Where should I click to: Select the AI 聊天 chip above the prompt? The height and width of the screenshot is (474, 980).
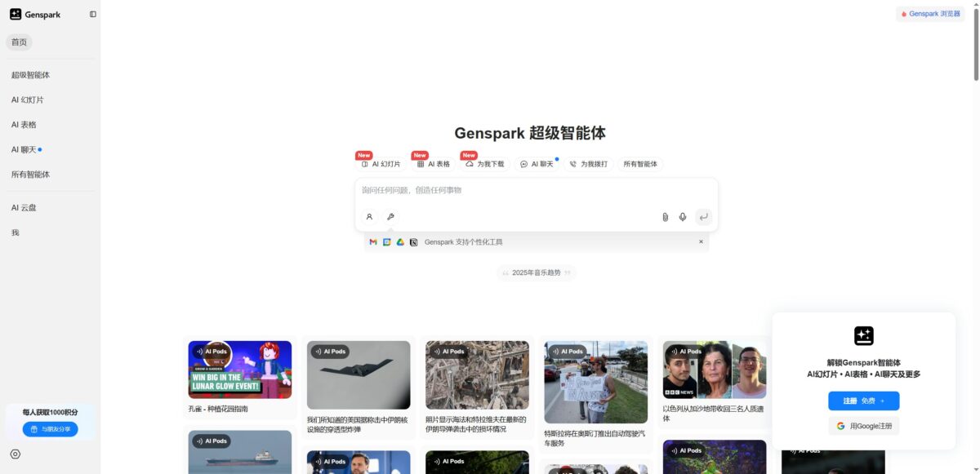(x=537, y=164)
